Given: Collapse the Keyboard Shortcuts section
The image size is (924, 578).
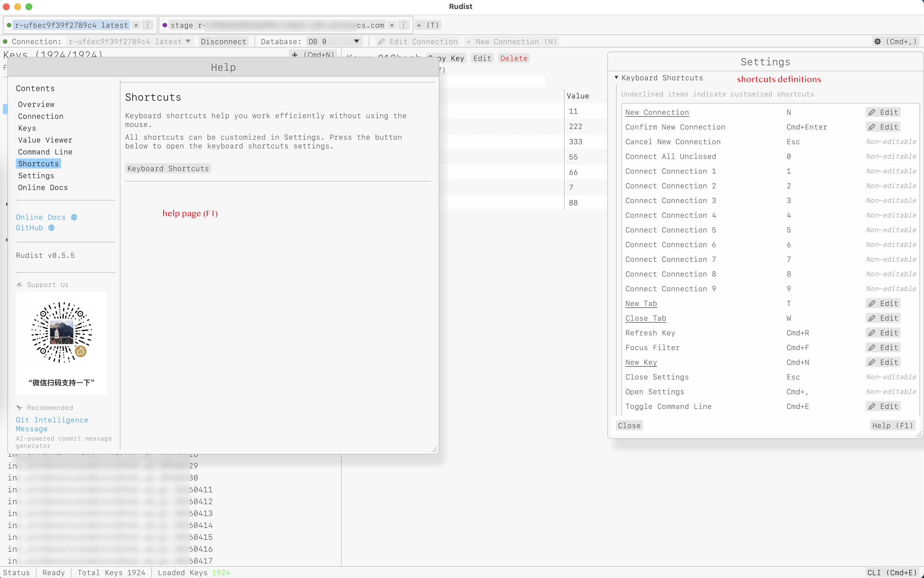Looking at the screenshot, I should [616, 77].
